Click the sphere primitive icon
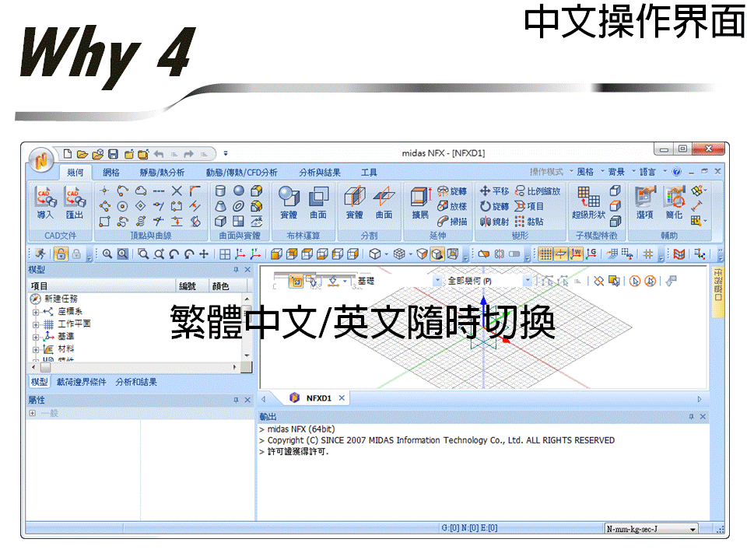This screenshot has width=747, height=560. pyautogui.click(x=238, y=191)
